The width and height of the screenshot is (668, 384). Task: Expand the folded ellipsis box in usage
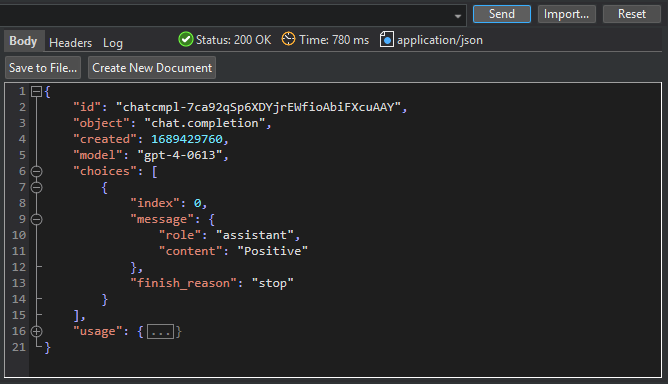click(x=160, y=332)
